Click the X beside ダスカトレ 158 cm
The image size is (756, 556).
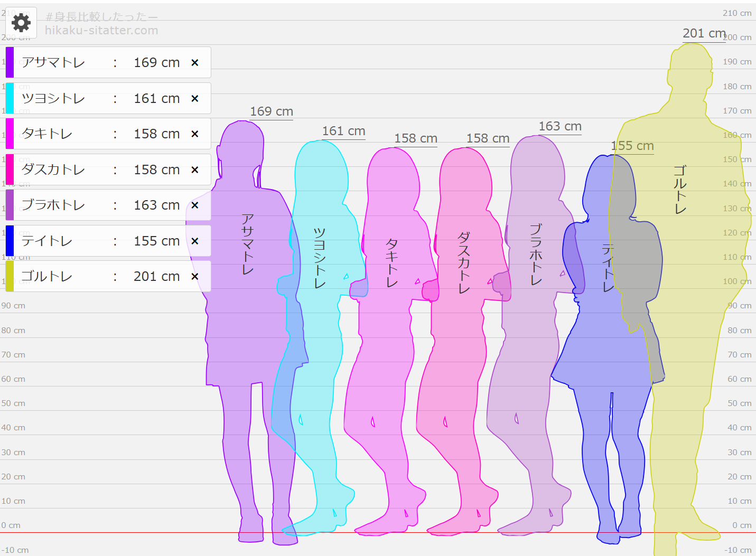195,170
